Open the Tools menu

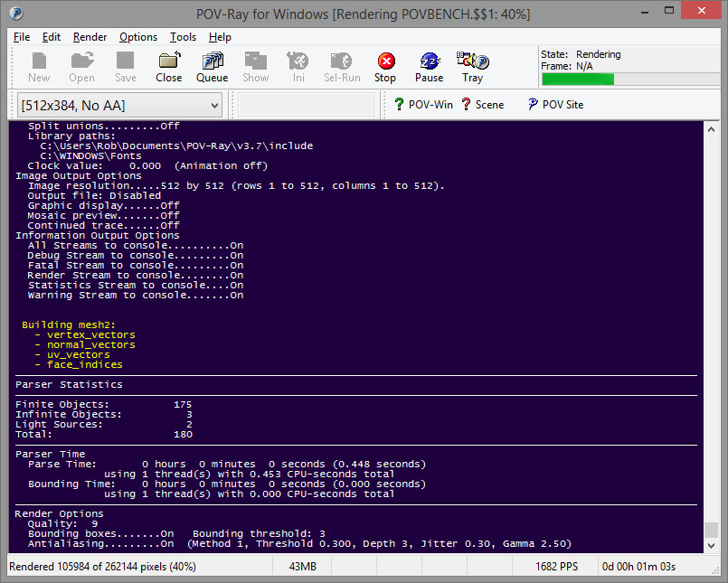[183, 37]
